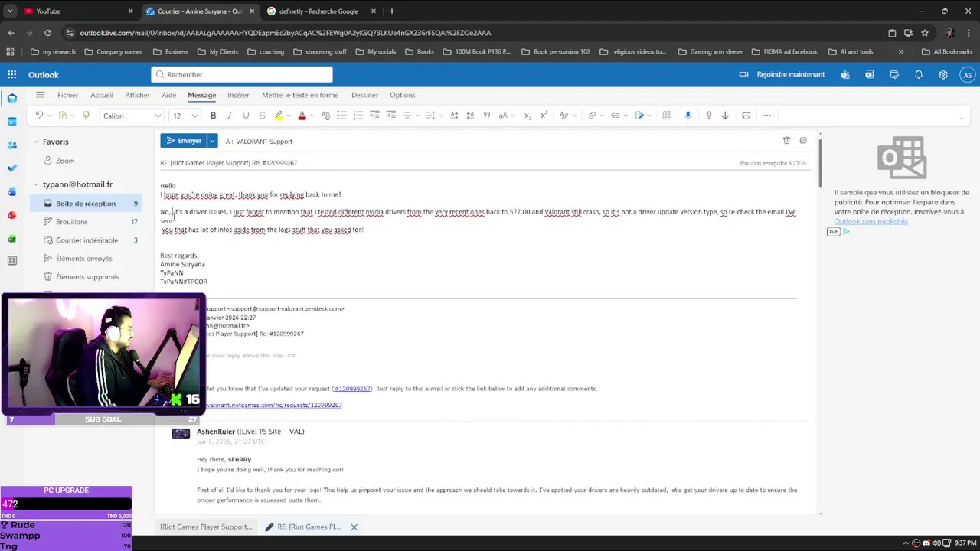
Task: Switch to the Accueil ribbon tab
Action: (x=102, y=95)
